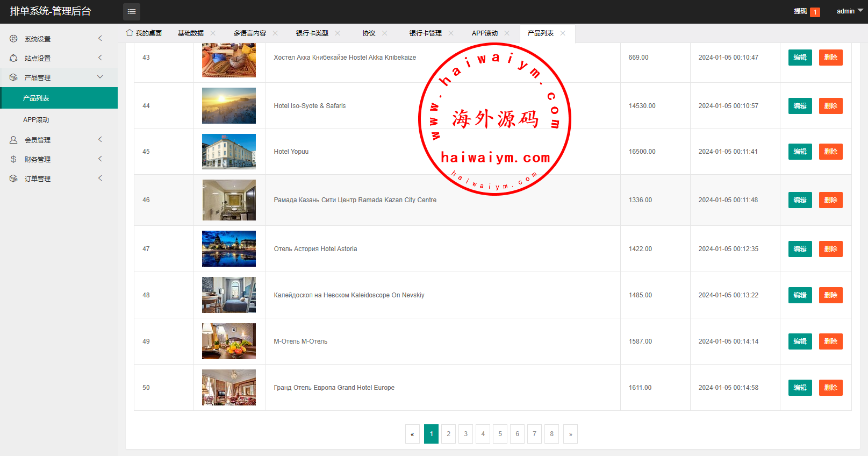Expand the 财务管理 menu chevron
Screen dimensions: 868x456
point(100,159)
